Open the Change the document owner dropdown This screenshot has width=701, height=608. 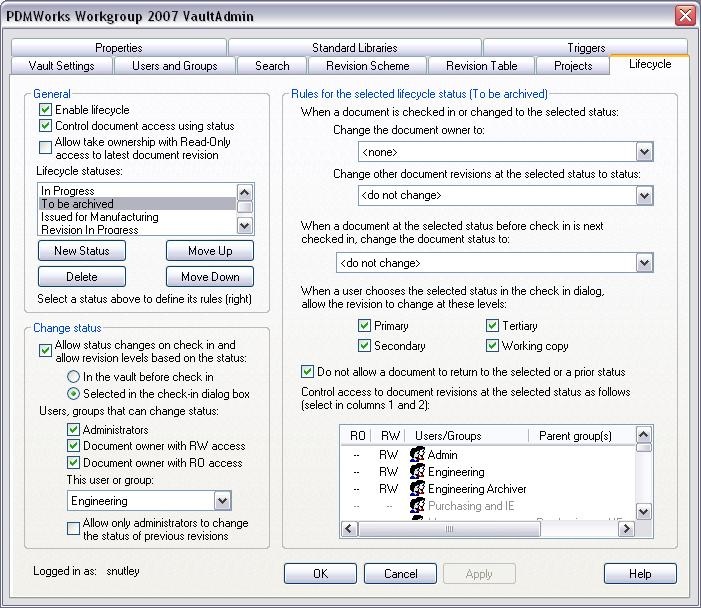(644, 152)
